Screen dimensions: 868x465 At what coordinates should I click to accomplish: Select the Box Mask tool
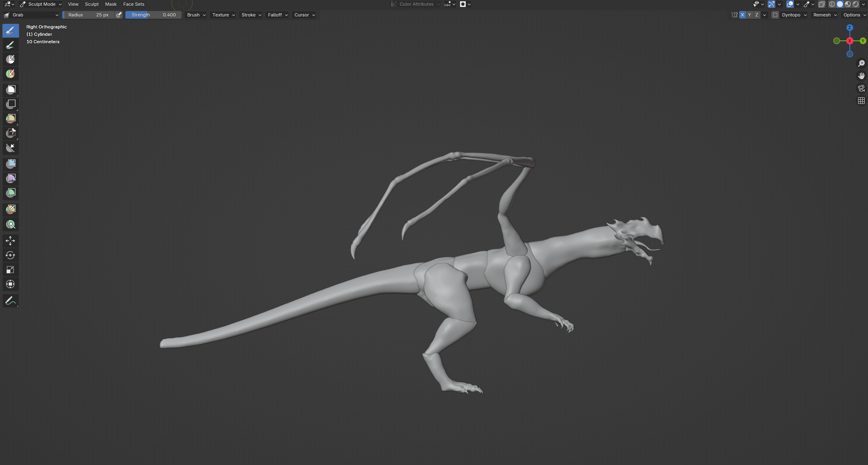[11, 90]
